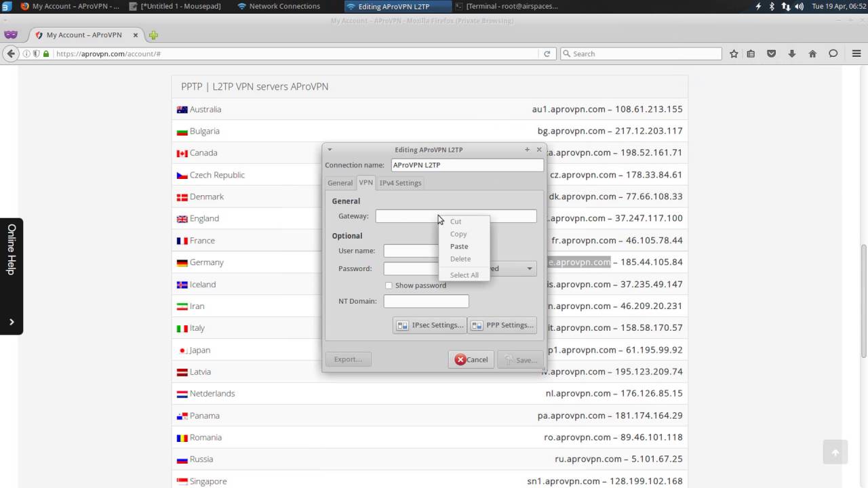
Task: Click the Export button
Action: click(348, 359)
